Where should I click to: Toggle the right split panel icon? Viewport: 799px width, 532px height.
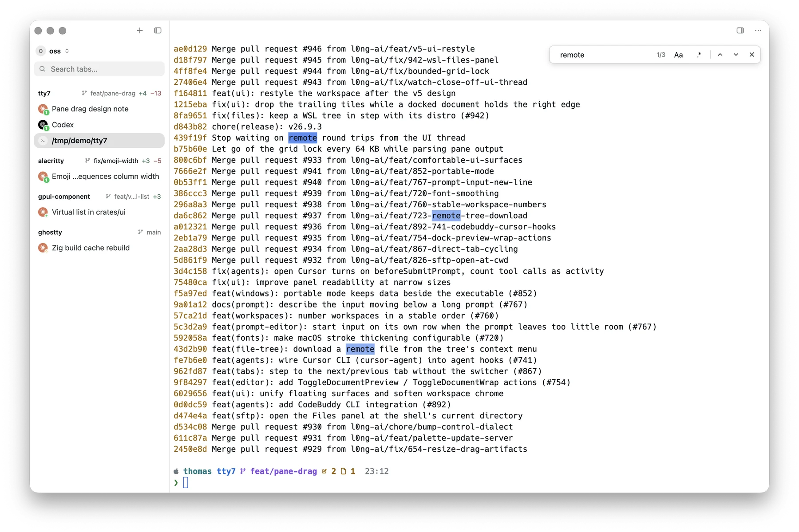pos(740,31)
